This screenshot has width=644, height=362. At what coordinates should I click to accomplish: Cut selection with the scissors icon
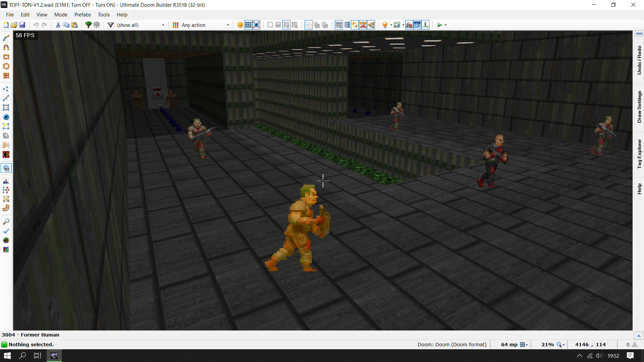tap(58, 25)
